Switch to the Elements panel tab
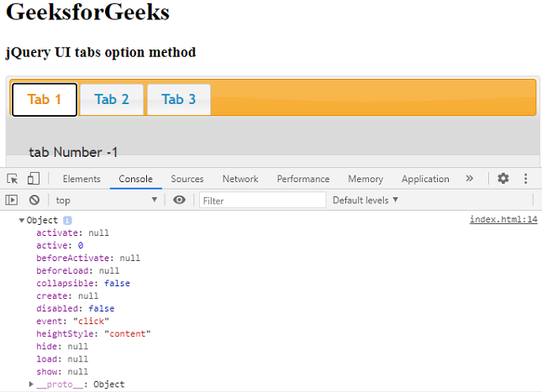Screen dimensions: 542x392 [82, 179]
